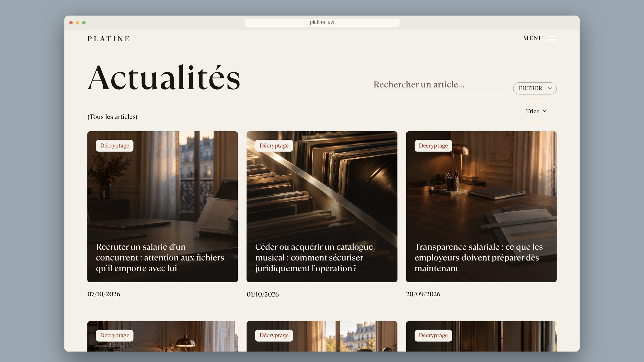Click Décryptage tag on bottom-row dark panelled card

click(433, 335)
